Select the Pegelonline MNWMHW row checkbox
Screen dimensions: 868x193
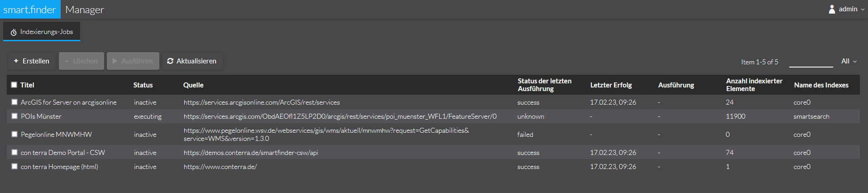pos(14,134)
